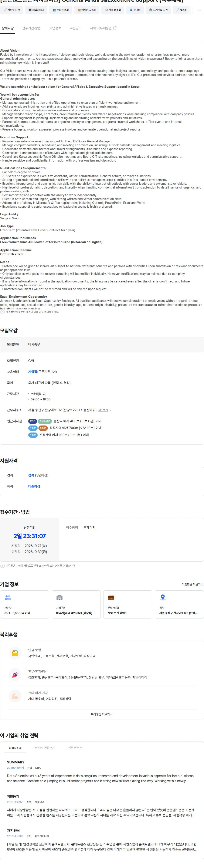Click the 사내 동호회 benefit chip
The image size is (204, 868).
tap(113, 10)
